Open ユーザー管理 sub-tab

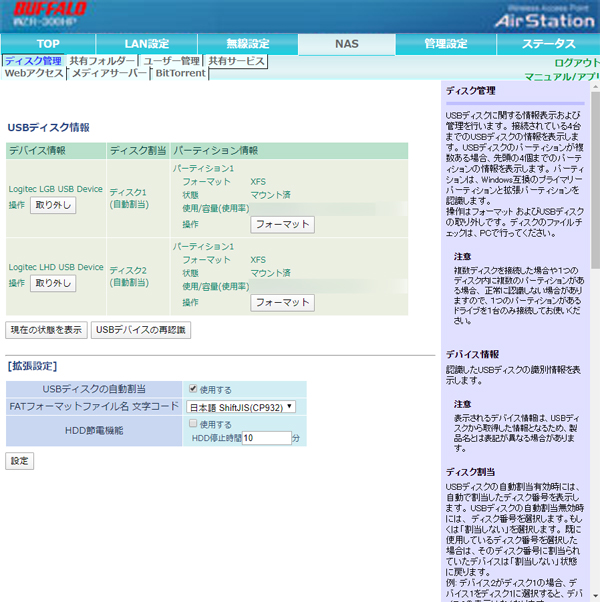pyautogui.click(x=171, y=61)
